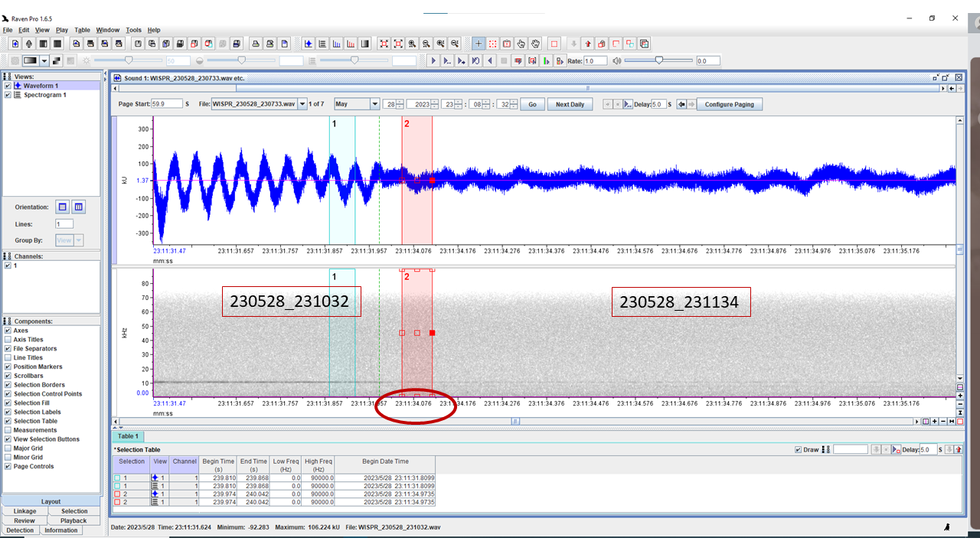Image resolution: width=980 pixels, height=551 pixels.
Task: Click the vertical orientation icon
Action: 78,207
